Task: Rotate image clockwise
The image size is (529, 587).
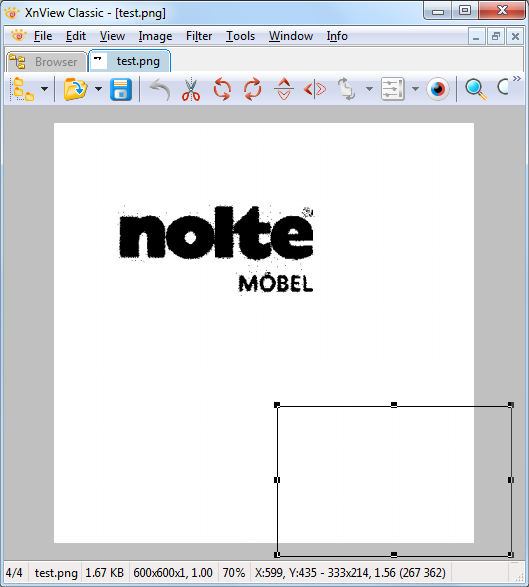Action: 253,89
